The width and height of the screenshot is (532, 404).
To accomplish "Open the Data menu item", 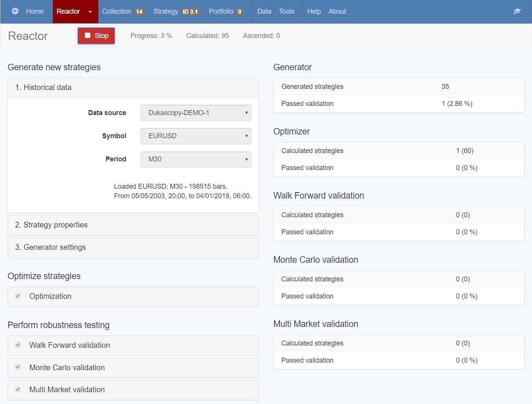I will pos(264,11).
